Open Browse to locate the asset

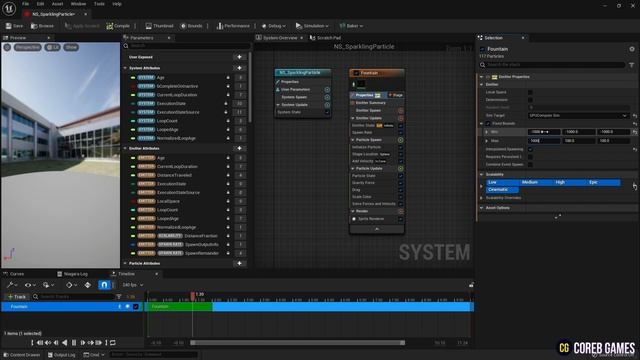click(42, 26)
